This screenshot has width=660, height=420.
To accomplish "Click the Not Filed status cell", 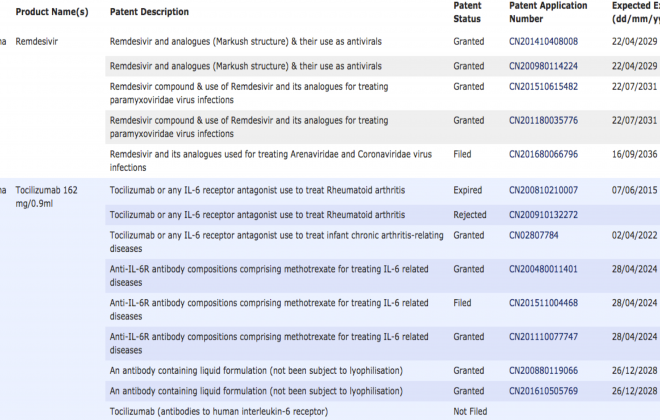I will (470, 412).
